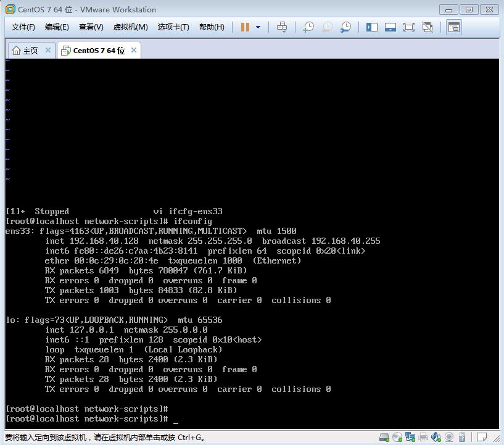
Task: Switch to the 主页 tab
Action: (x=25, y=51)
